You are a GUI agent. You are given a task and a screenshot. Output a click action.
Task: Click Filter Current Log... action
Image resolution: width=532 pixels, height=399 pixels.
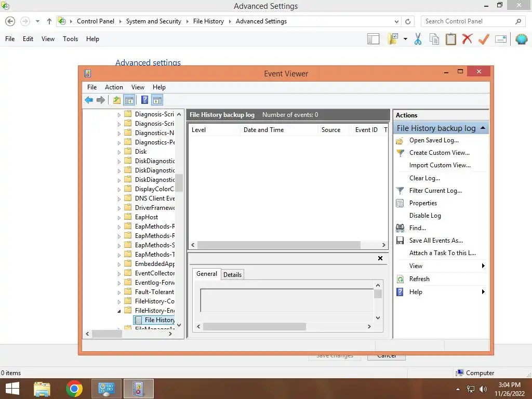pos(435,191)
